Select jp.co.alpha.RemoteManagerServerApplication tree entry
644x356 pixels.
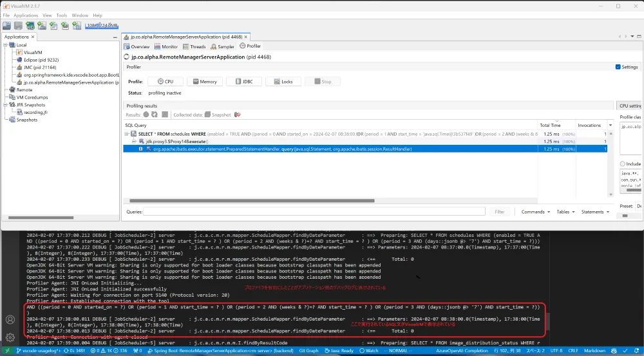[71, 82]
